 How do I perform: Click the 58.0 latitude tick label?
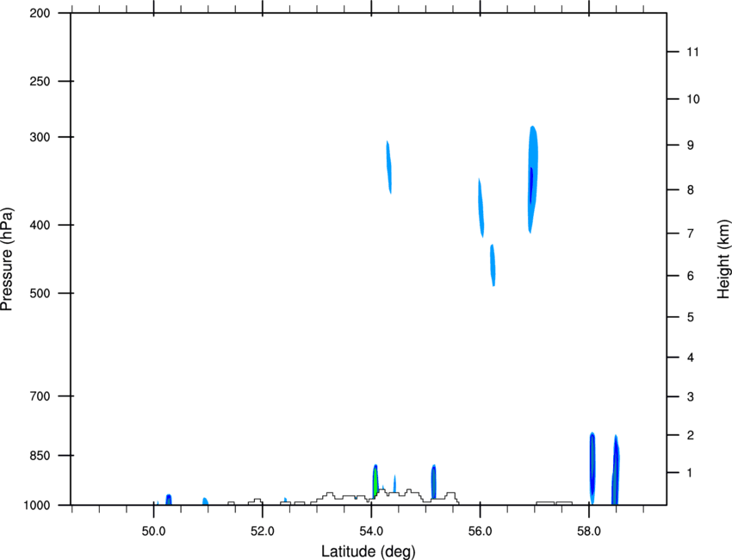tap(589, 532)
